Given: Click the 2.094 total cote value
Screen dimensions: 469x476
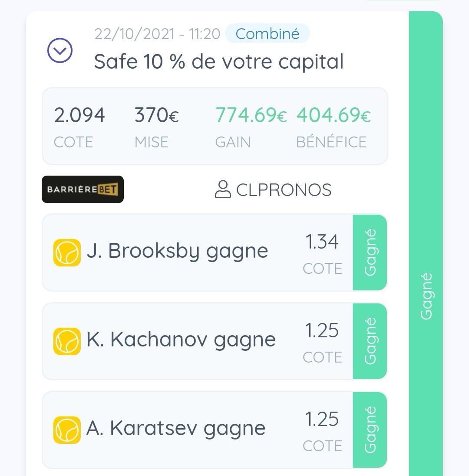Looking at the screenshot, I should coord(79,115).
